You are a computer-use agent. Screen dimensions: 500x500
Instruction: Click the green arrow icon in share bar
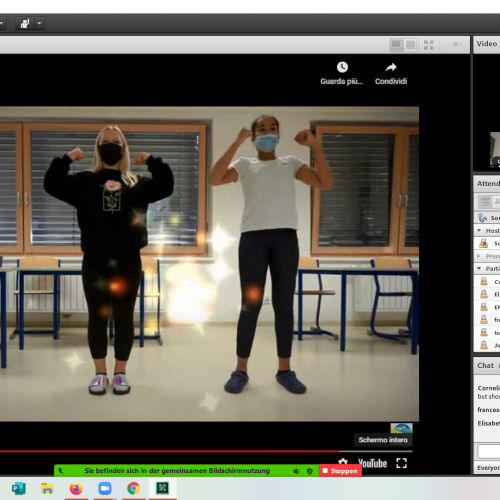(x=60, y=471)
